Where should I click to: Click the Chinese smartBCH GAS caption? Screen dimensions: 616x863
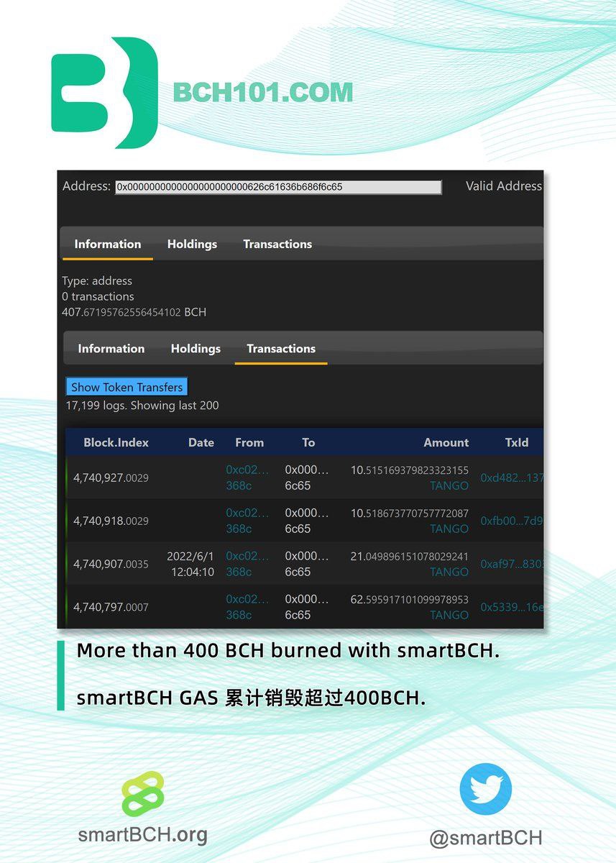tap(251, 698)
